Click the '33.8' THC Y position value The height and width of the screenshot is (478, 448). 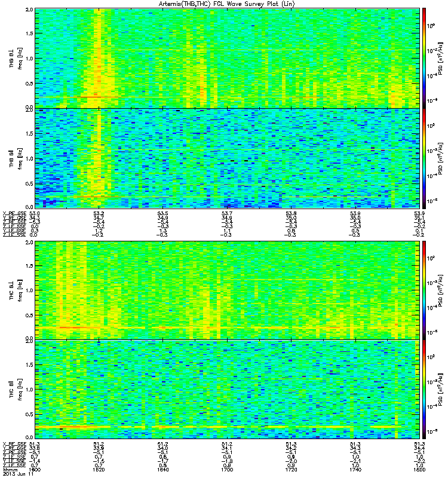click(35, 448)
